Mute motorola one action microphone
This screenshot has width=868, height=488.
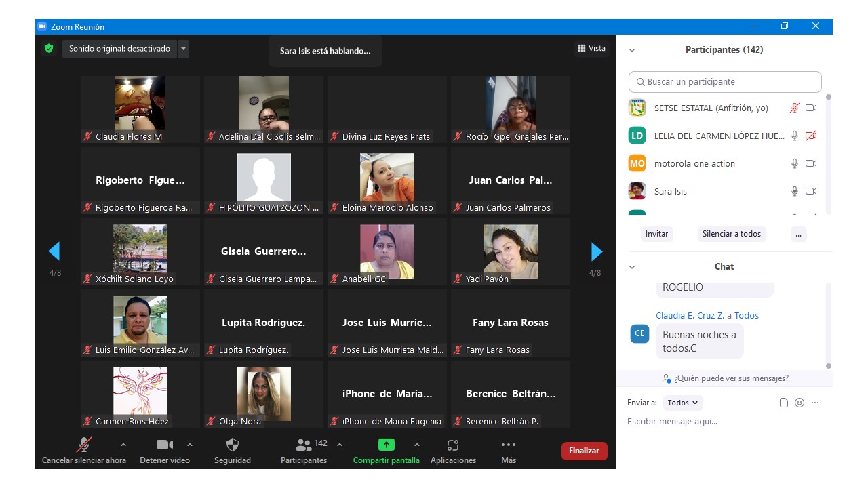pyautogui.click(x=795, y=163)
